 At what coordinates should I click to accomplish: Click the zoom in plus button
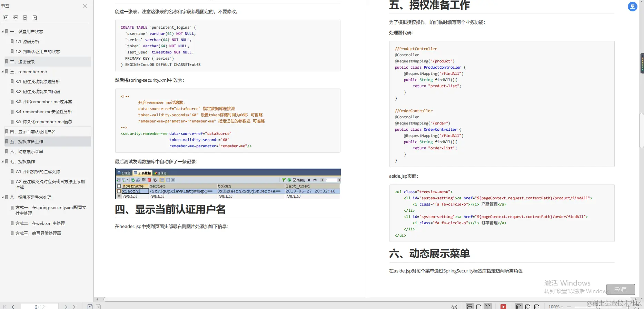(628, 307)
